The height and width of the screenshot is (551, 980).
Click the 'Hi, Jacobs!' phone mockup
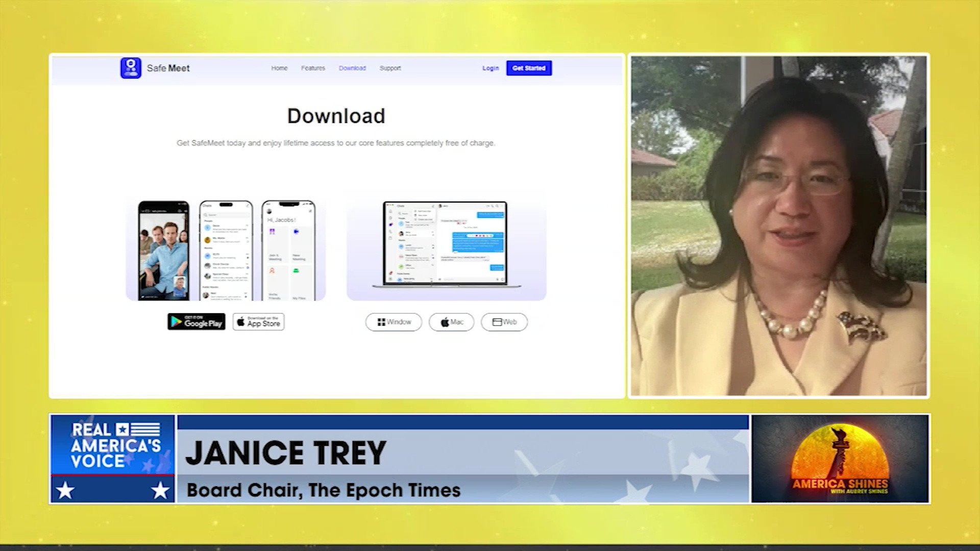pos(288,250)
